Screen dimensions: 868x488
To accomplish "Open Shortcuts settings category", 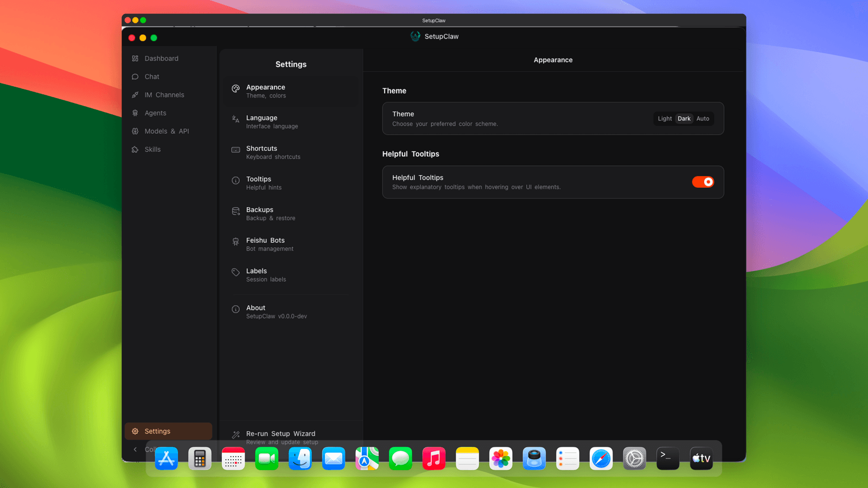I will (291, 152).
